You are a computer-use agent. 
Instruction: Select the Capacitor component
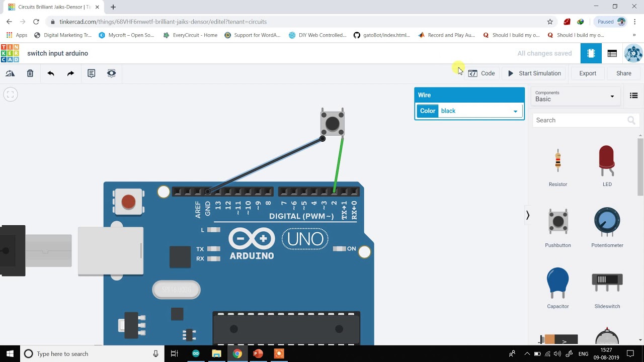coord(558,288)
